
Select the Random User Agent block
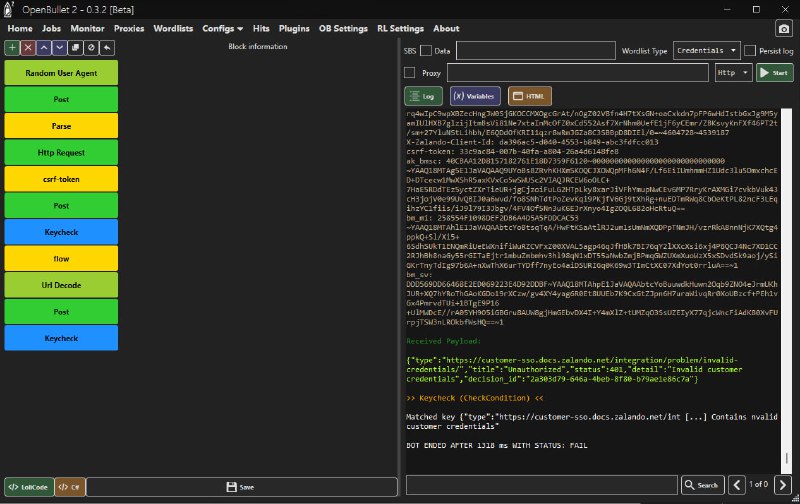(61, 73)
